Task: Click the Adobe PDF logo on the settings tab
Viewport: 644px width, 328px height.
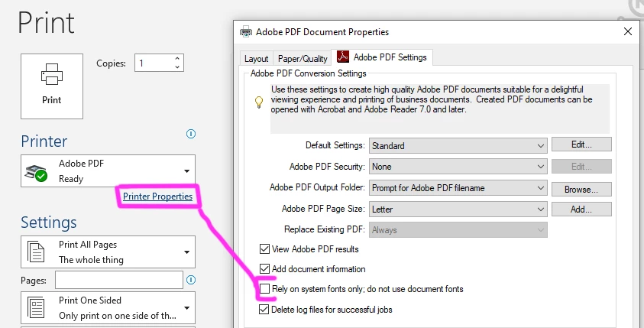Action: (x=343, y=57)
